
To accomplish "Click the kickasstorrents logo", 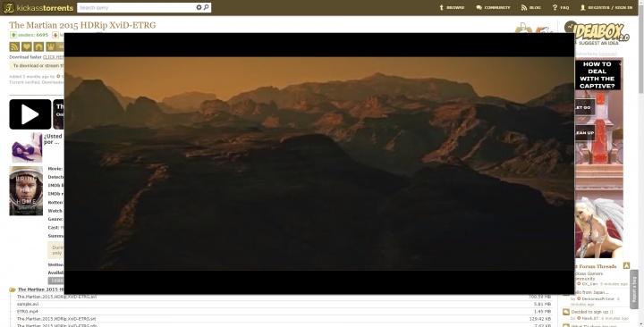I will coord(38,7).
